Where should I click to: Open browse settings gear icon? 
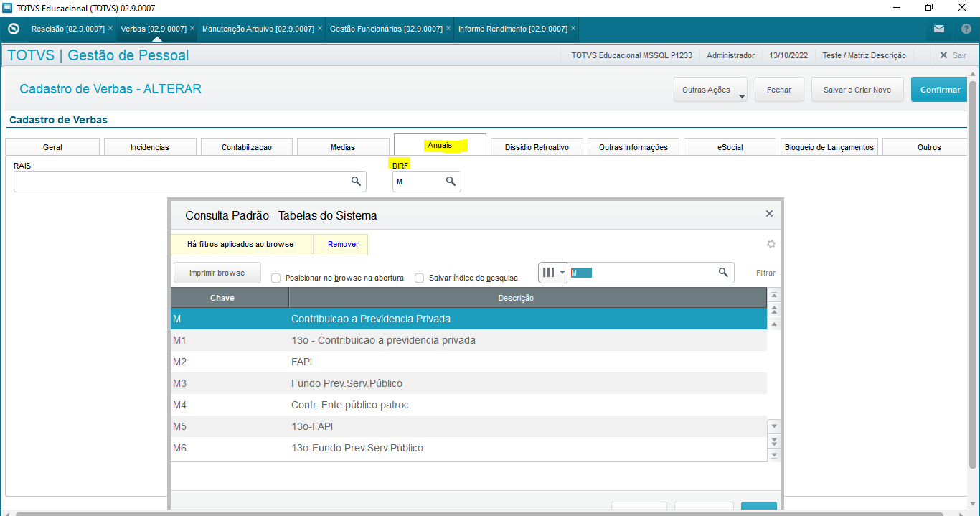(771, 244)
